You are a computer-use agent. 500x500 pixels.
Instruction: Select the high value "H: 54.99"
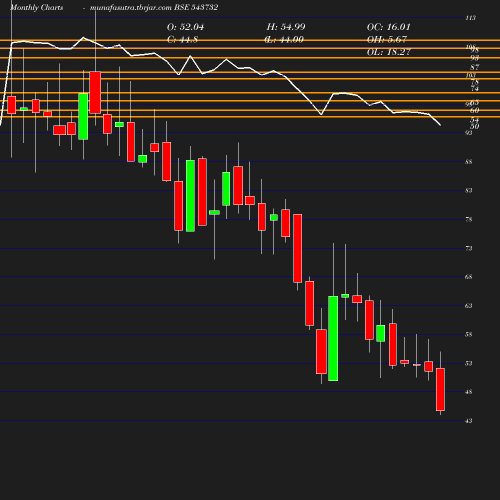286,27
